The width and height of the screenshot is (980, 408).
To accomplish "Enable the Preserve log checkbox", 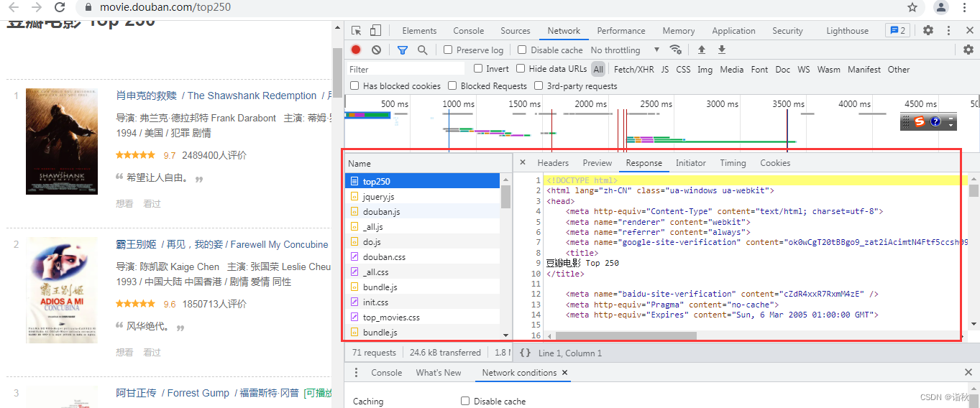I will click(x=448, y=50).
